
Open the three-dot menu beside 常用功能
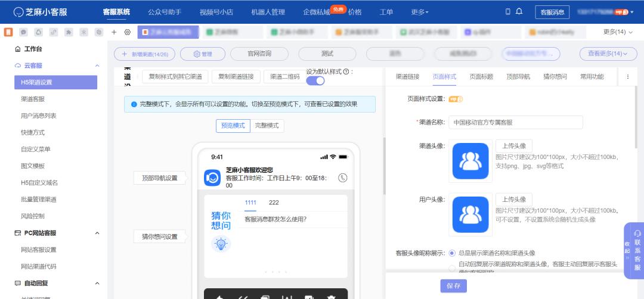pyautogui.click(x=627, y=77)
